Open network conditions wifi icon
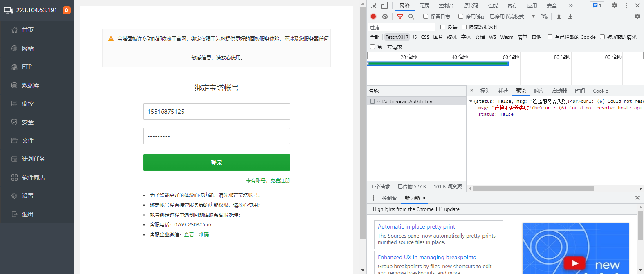 tap(544, 16)
